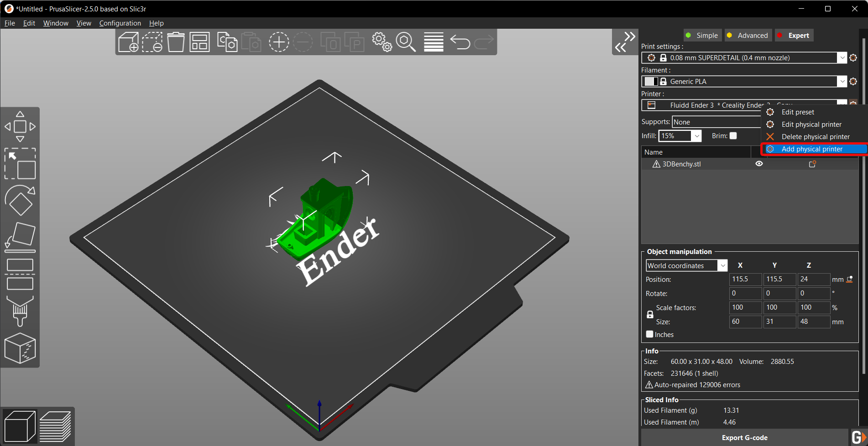The height and width of the screenshot is (446, 868).
Task: Select the Paint-on supports brush tool
Action: click(20, 311)
